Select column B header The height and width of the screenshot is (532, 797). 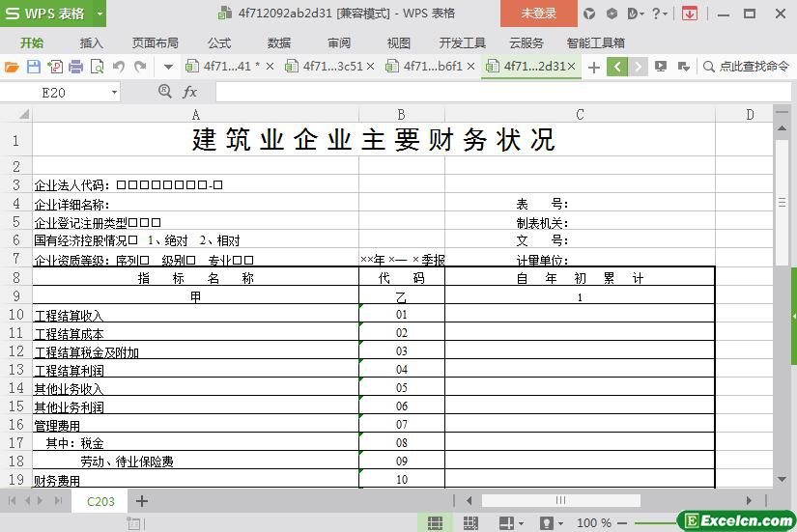[x=402, y=114]
